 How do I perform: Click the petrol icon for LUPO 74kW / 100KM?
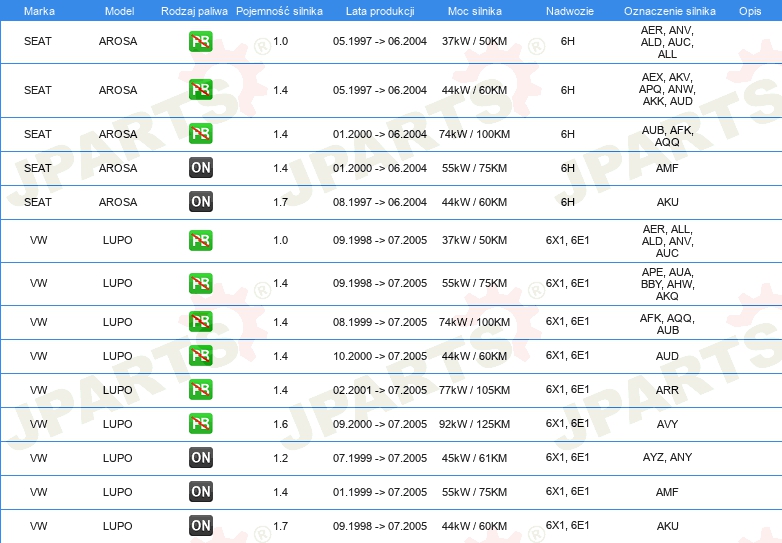click(x=200, y=322)
